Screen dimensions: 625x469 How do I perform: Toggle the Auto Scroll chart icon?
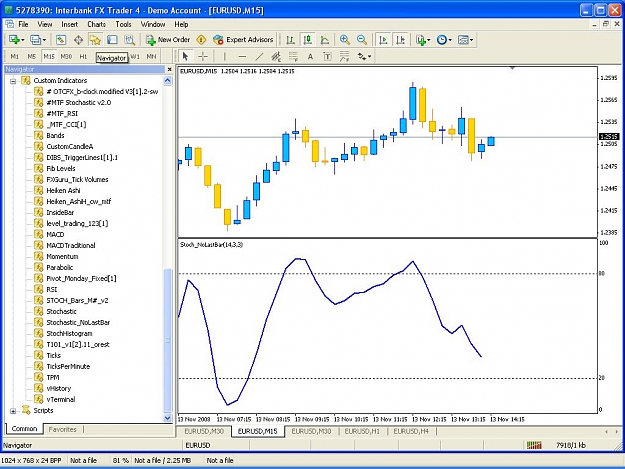(x=383, y=40)
